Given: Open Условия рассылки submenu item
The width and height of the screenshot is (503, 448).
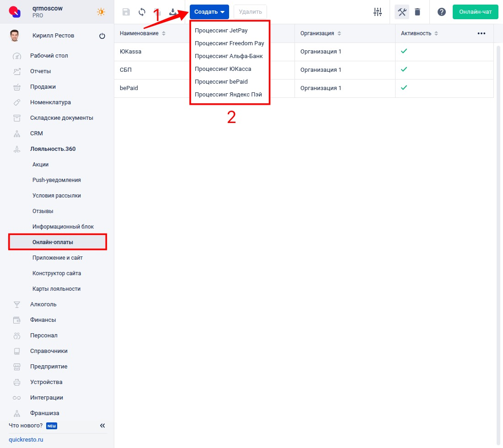Looking at the screenshot, I should 57,196.
